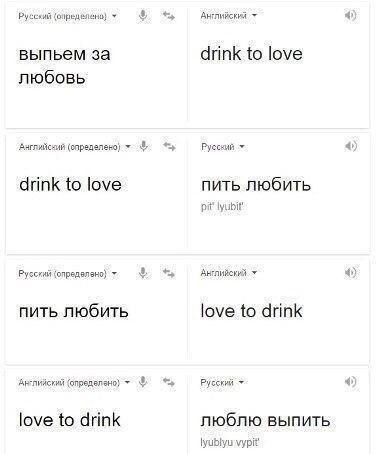
Task: Click the input text 'пить любить' in third panel
Action: tap(73, 311)
